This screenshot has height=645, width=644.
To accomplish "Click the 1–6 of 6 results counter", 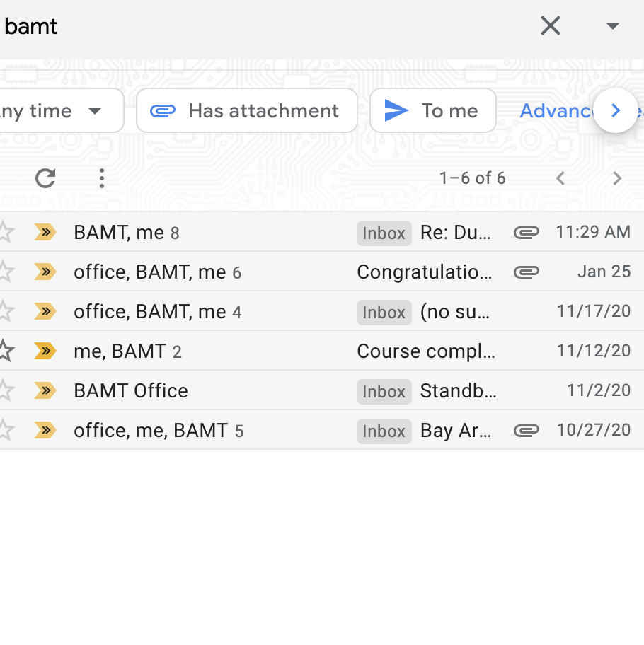I will coord(472,178).
